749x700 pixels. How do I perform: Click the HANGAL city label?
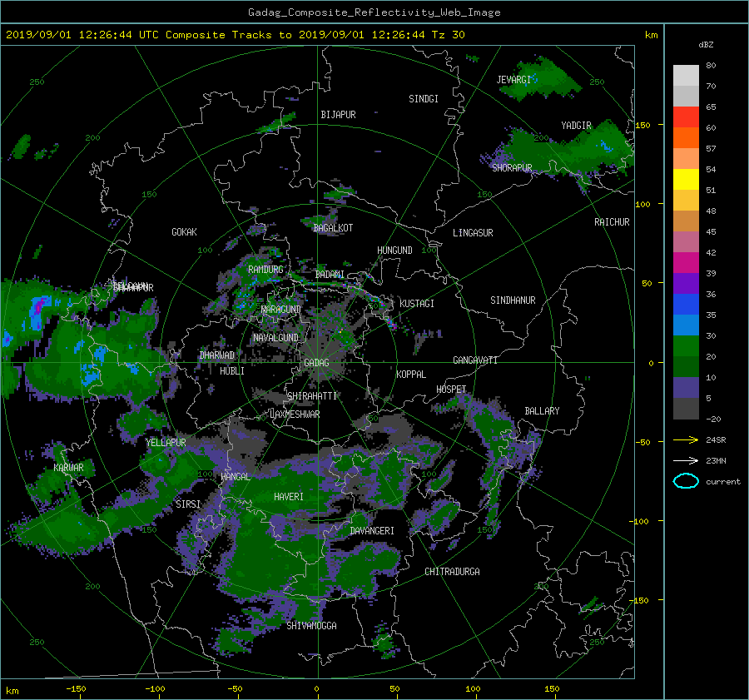click(x=236, y=477)
